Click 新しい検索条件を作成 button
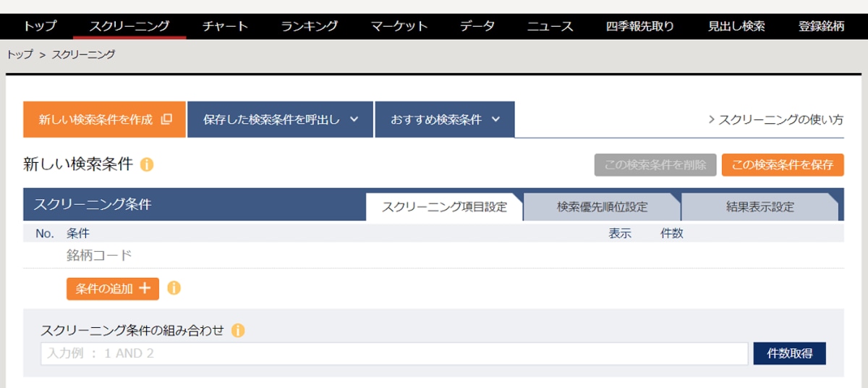The width and height of the screenshot is (868, 388). tap(105, 119)
